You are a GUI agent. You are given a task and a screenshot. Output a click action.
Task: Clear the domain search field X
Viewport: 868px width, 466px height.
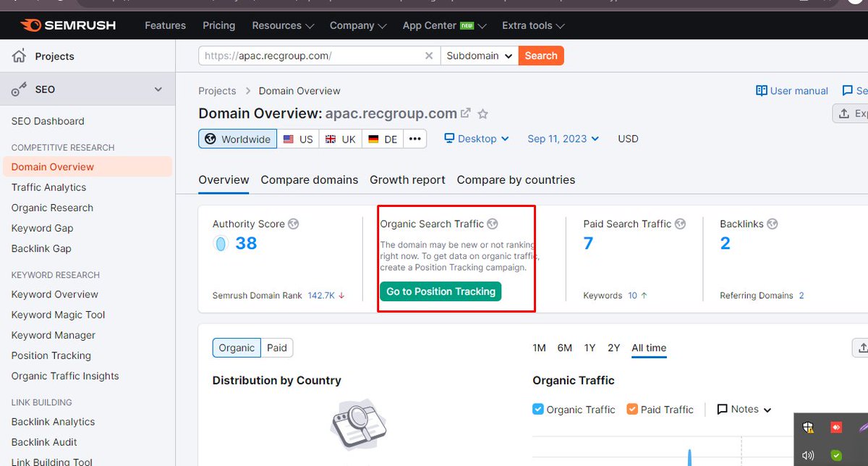click(x=429, y=56)
